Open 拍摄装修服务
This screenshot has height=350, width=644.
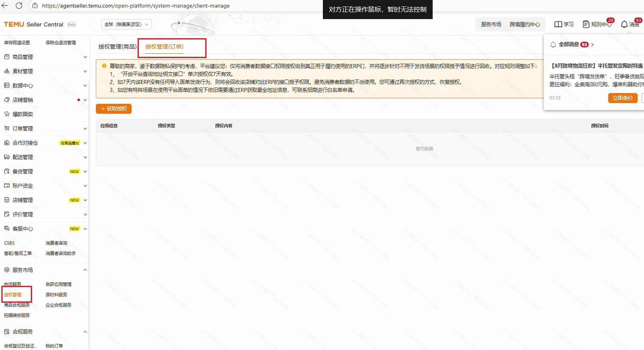(x=17, y=315)
